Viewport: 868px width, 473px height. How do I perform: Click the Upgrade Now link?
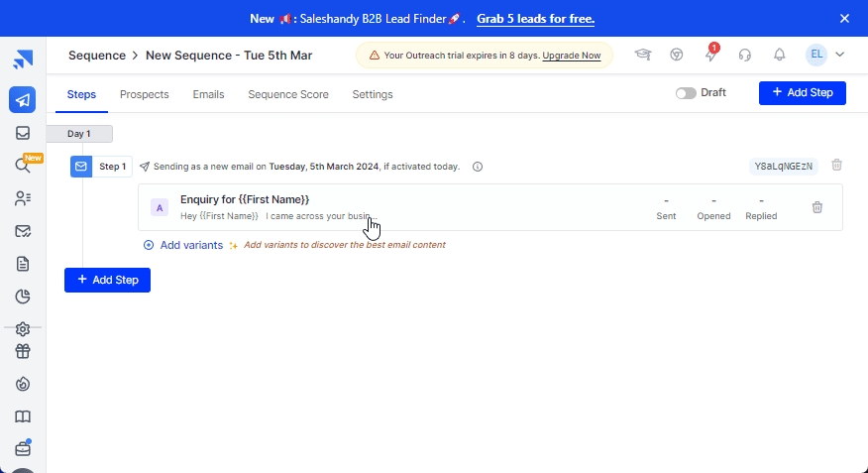point(572,56)
